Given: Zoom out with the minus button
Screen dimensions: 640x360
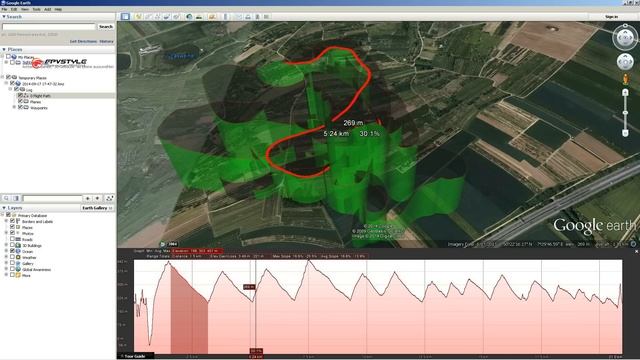Looking at the screenshot, I should point(625,133).
